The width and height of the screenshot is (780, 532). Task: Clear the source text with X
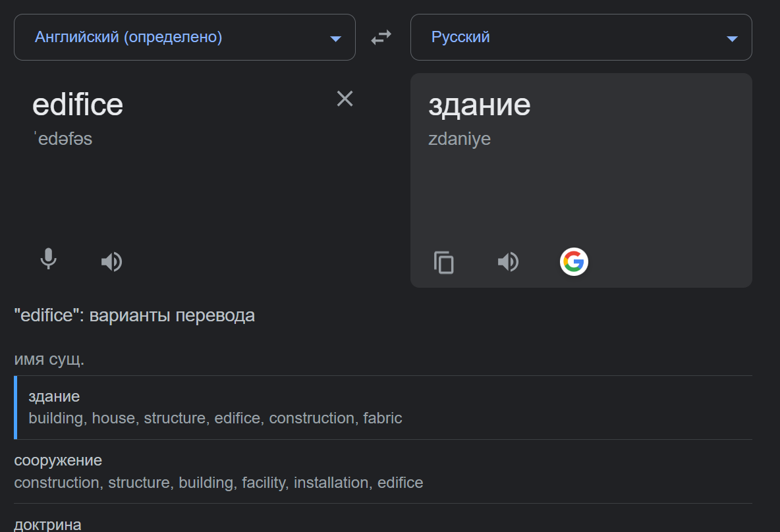(345, 99)
